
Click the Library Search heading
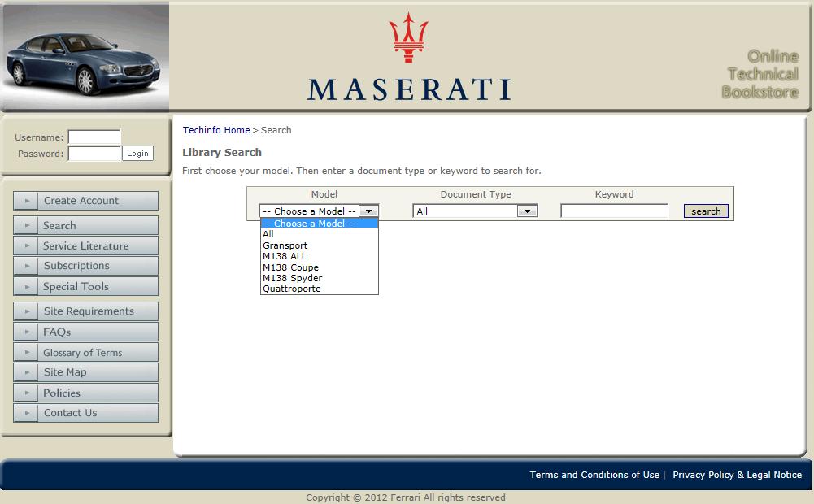222,153
